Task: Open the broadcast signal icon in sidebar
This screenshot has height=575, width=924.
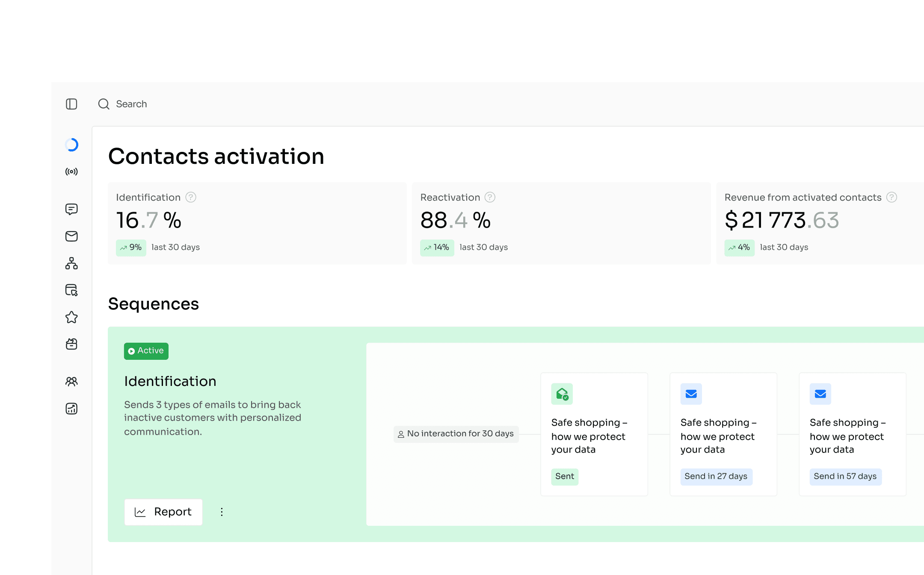Action: tap(71, 172)
